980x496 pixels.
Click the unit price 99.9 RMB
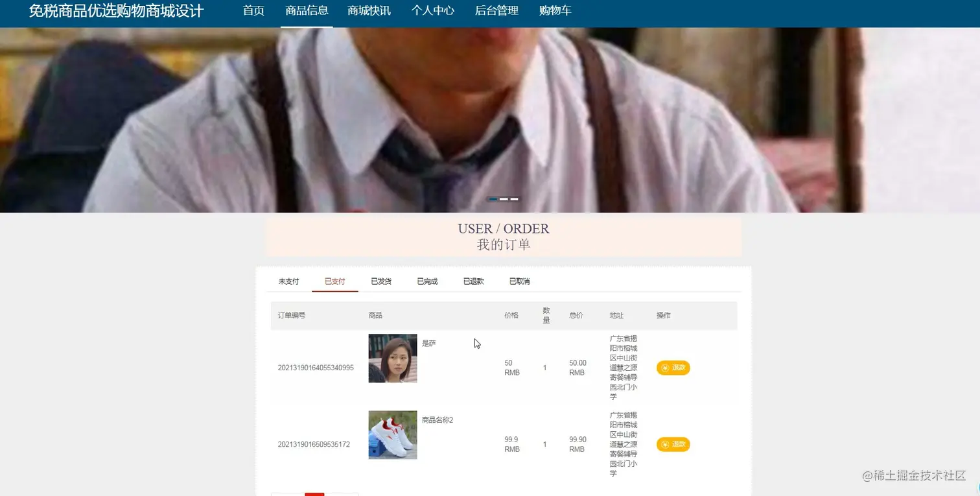[x=512, y=444]
